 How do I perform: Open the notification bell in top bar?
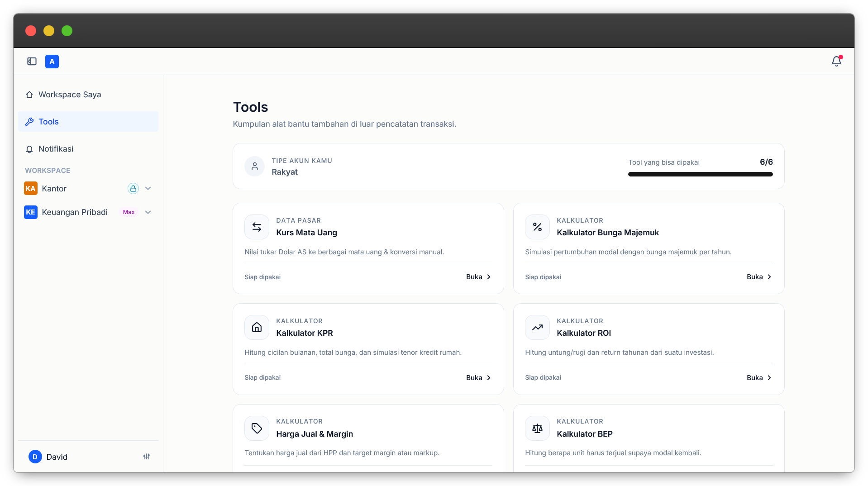pos(836,61)
